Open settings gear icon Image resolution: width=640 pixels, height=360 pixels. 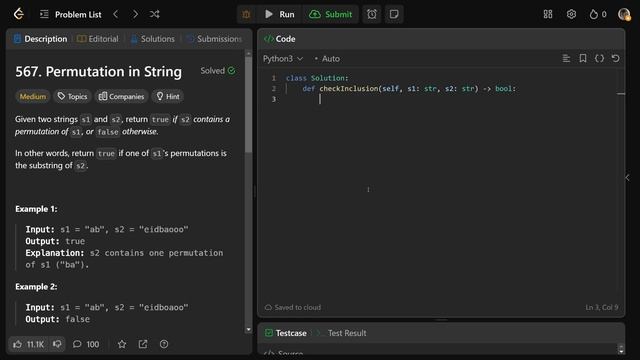coord(571,14)
